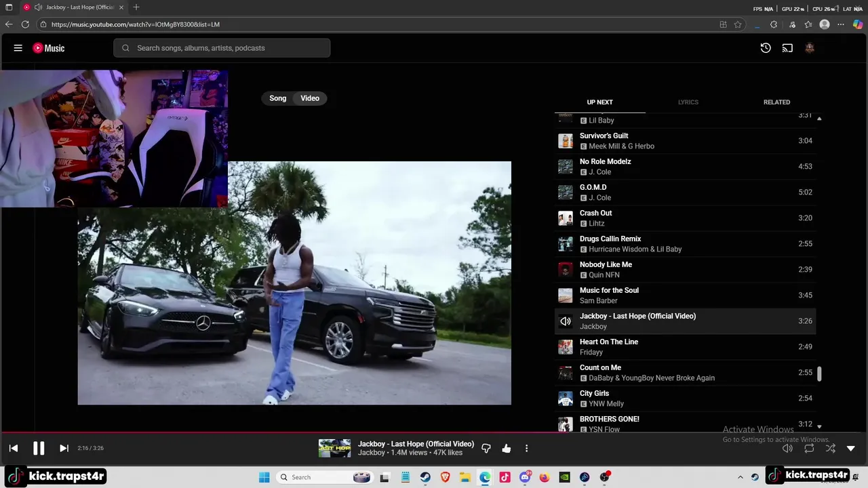
Task: Click the song title in the player bar
Action: point(416,444)
